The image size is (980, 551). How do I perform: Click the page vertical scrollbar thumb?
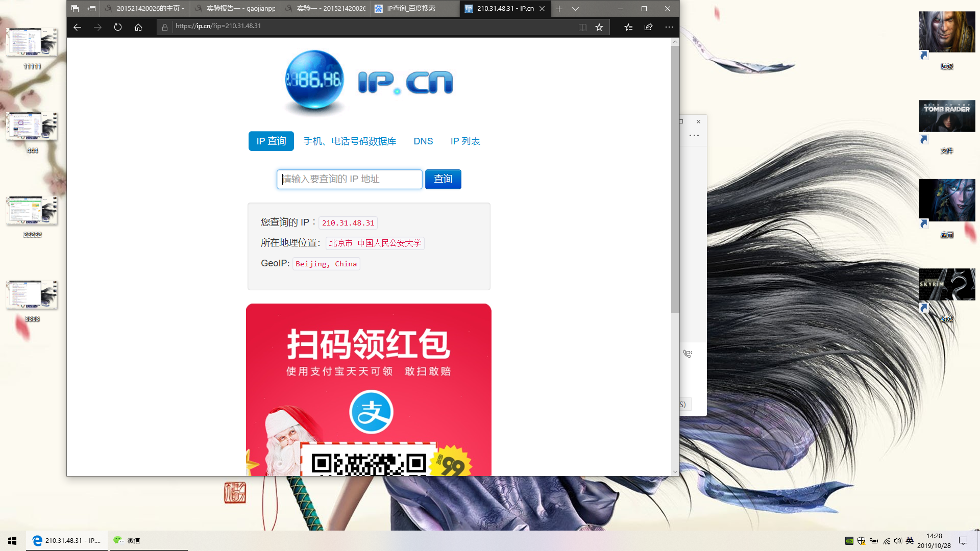675,179
